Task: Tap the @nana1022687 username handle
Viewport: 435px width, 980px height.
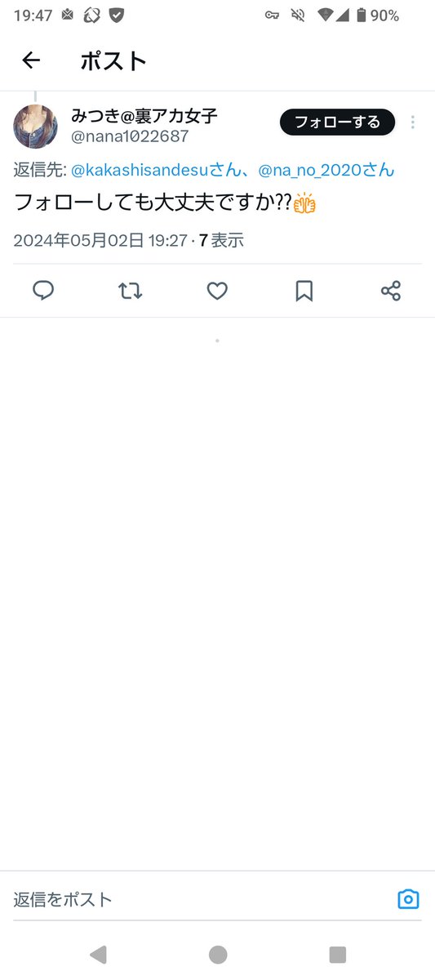Action: (x=130, y=136)
